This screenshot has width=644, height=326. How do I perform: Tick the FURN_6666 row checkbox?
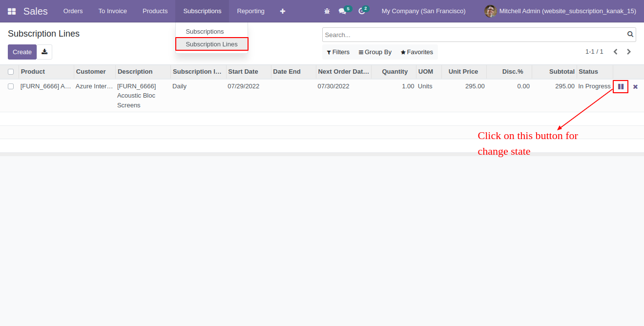[11, 86]
